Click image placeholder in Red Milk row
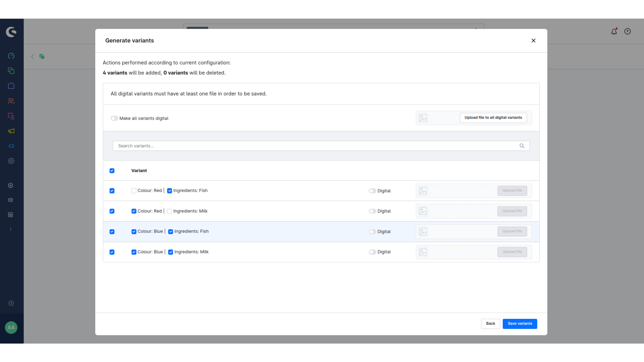 coord(423,211)
